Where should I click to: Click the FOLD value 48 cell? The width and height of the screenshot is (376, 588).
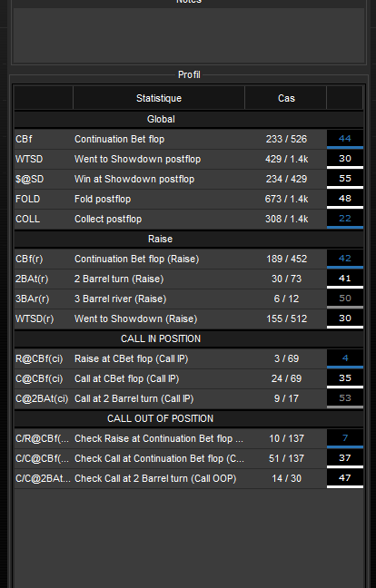pyautogui.click(x=345, y=199)
